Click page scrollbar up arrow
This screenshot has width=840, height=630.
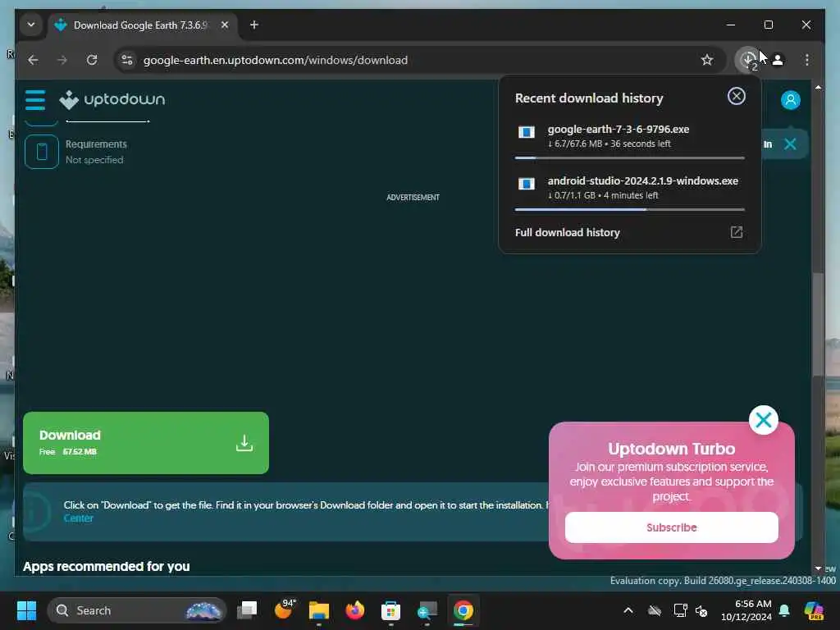818,87
